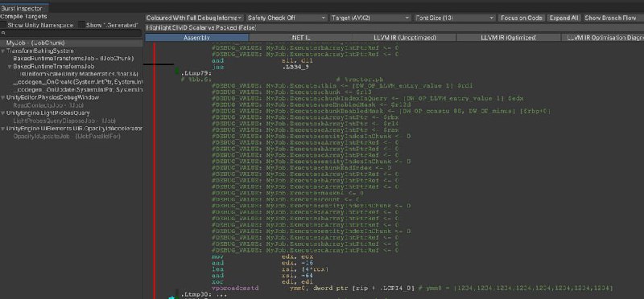
Task: Click the Expand All button
Action: pyautogui.click(x=564, y=18)
